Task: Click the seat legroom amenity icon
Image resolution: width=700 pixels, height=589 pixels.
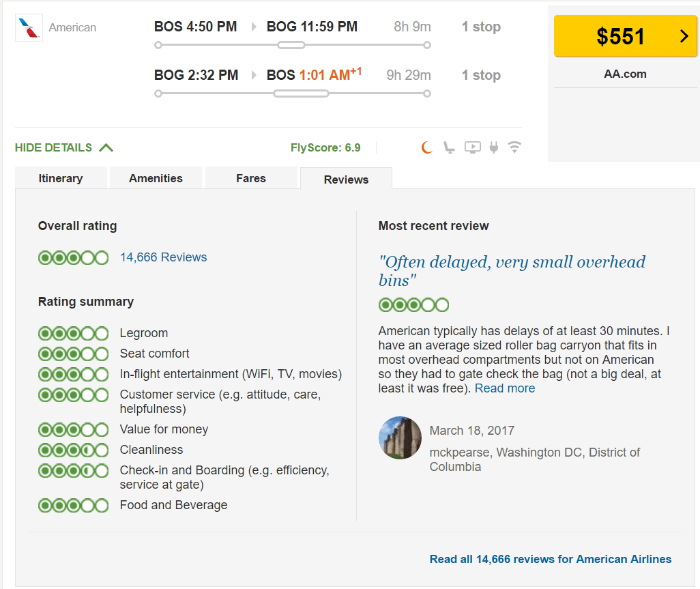Action: pyautogui.click(x=449, y=147)
